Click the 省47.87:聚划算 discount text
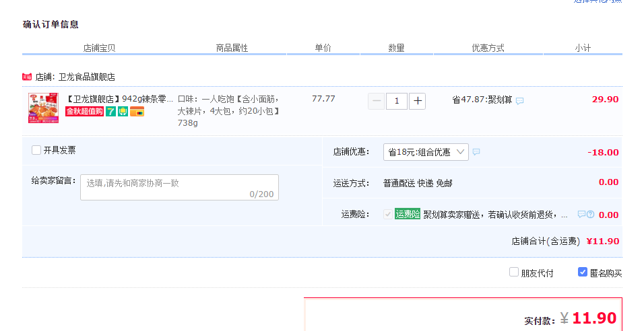This screenshot has height=331, width=644. coord(482,100)
